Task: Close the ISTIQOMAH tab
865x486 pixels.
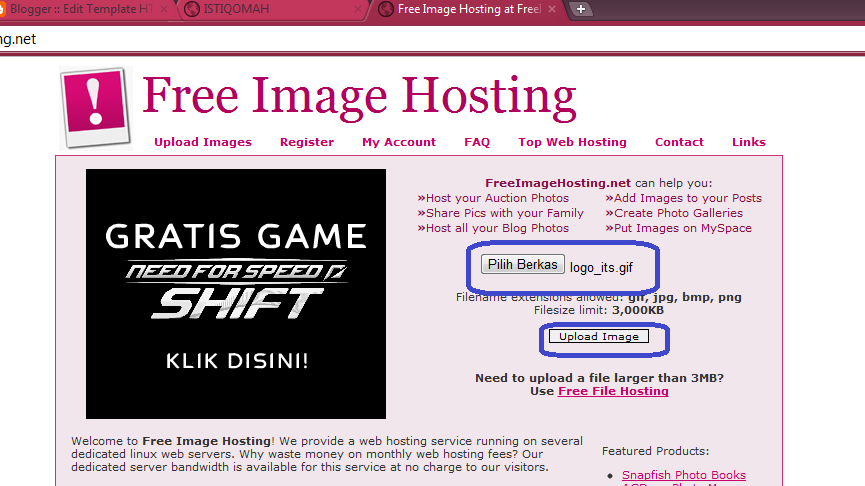Action: tap(357, 9)
